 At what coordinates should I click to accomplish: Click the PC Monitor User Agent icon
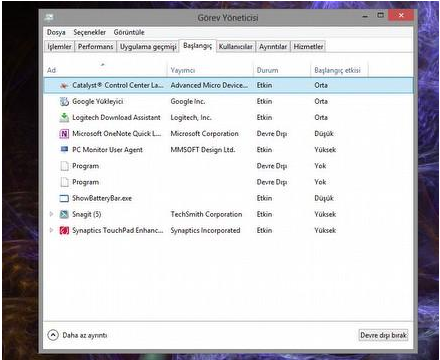[64, 150]
